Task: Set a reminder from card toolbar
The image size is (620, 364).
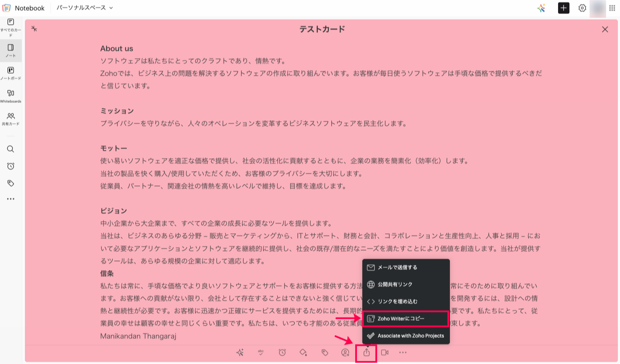Action: (x=282, y=352)
